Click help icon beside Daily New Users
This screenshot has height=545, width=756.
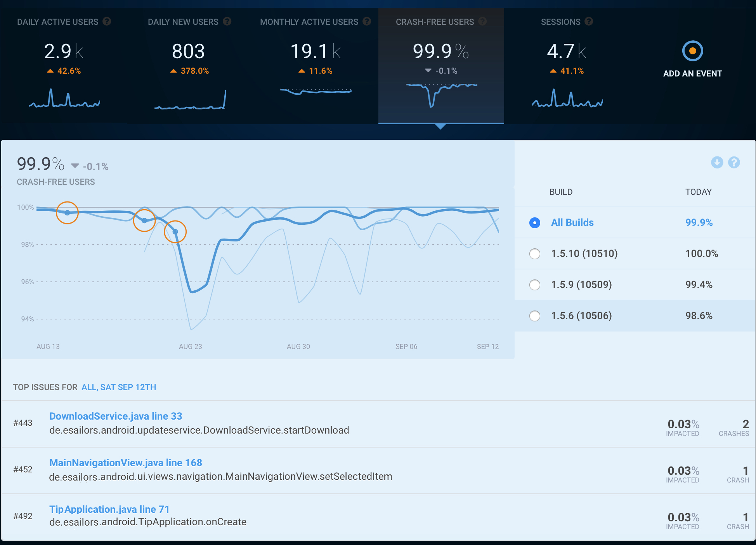(x=227, y=21)
